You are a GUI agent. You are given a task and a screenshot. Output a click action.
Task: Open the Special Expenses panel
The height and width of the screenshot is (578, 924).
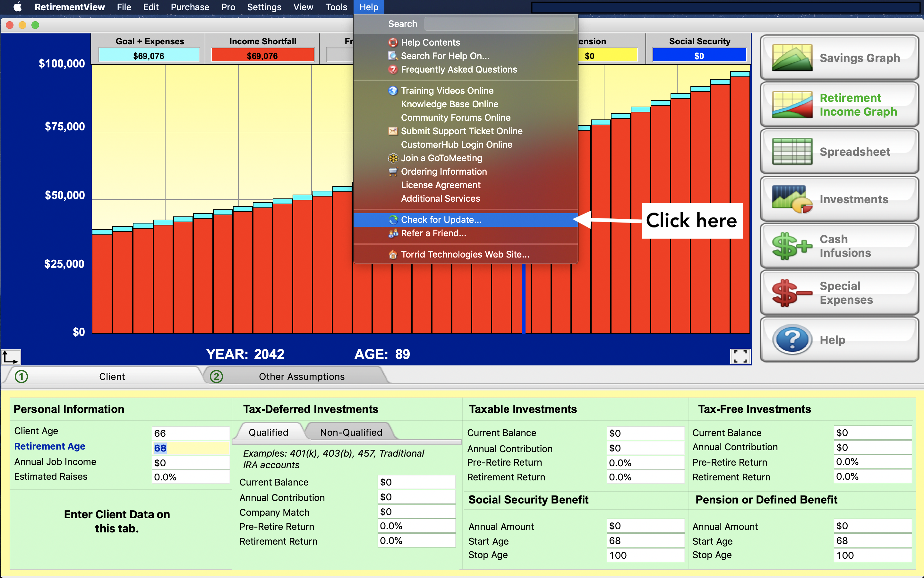click(839, 293)
